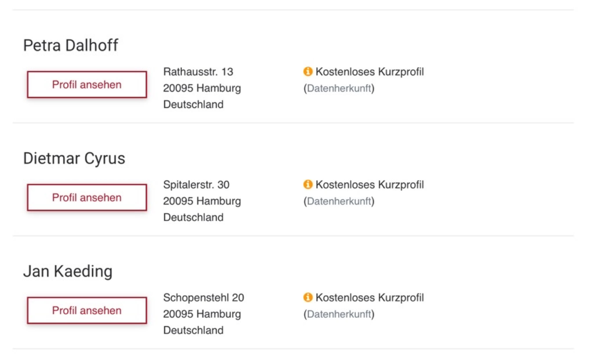This screenshot has width=595, height=364.
Task: Click 20095 Hamburg under Rathausstr. 13
Action: [x=202, y=88]
